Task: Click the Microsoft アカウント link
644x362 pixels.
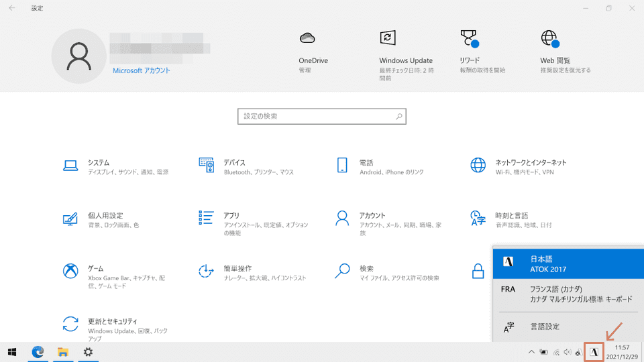Action: pos(141,70)
